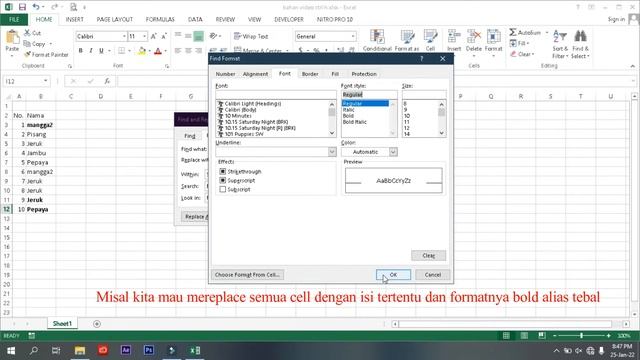Toggle the Strikethrough checkbox
640x360 pixels.
[222, 171]
